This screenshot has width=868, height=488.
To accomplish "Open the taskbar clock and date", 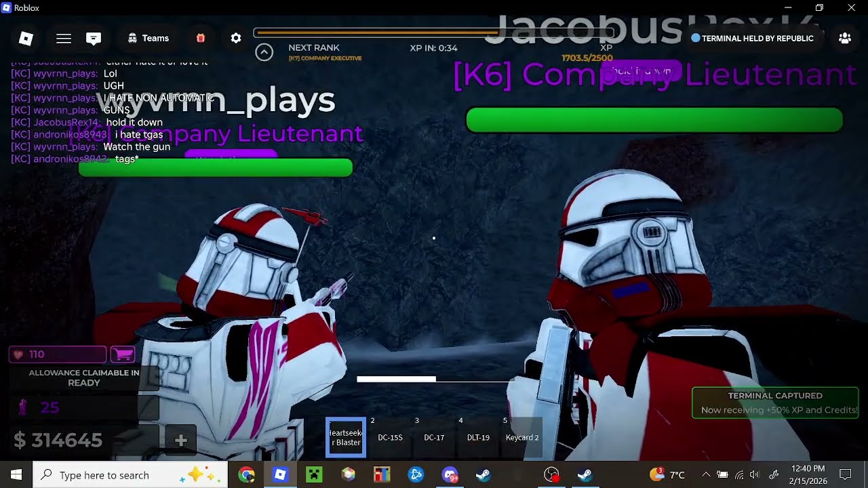I will [808, 475].
